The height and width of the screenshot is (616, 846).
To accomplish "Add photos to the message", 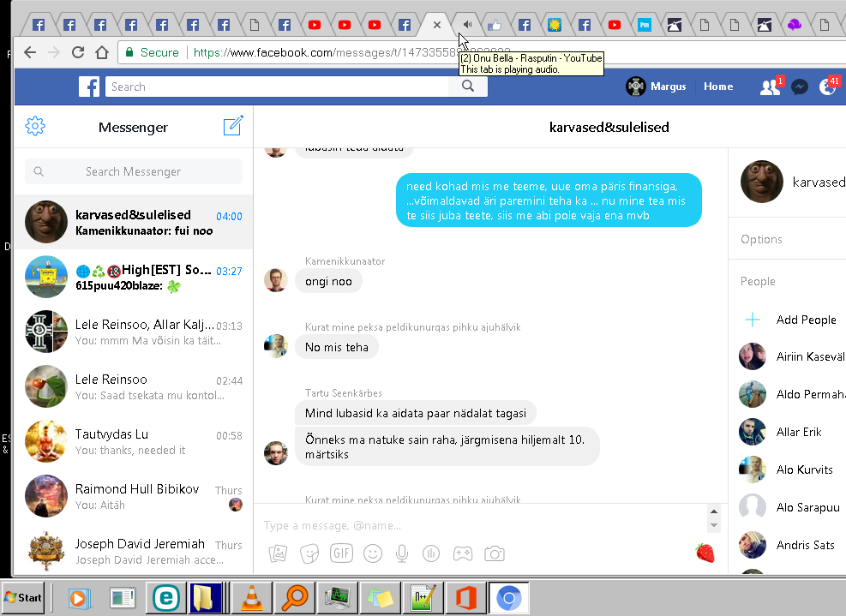I will (x=278, y=553).
